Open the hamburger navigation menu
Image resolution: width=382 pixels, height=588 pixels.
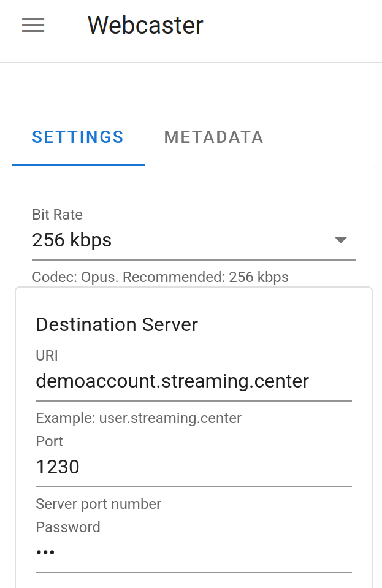33,25
